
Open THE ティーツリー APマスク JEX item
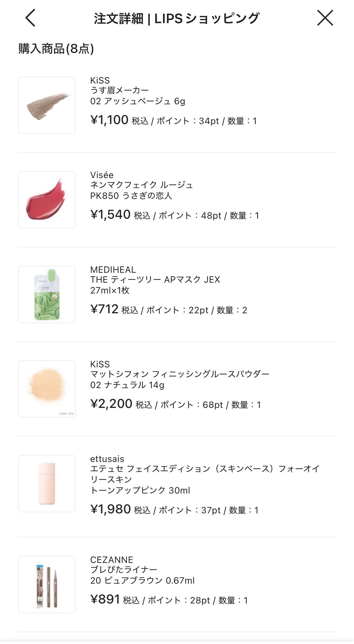[155, 280]
